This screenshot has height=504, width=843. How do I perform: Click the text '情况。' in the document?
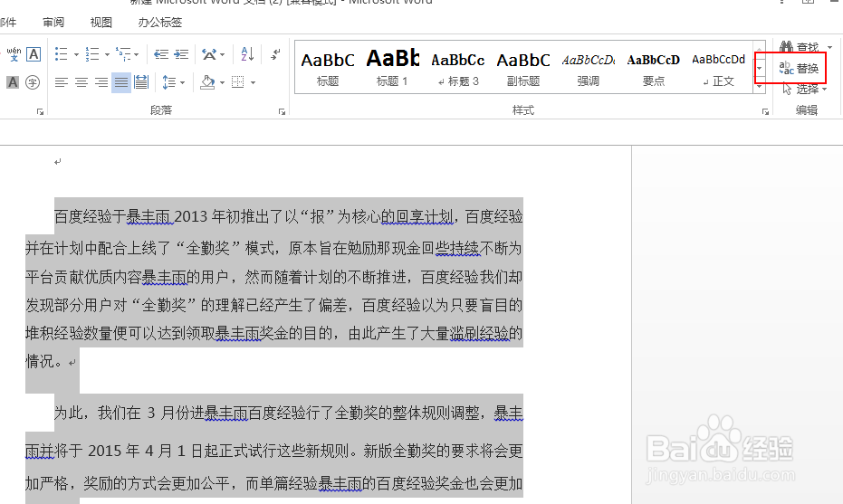(x=47, y=361)
